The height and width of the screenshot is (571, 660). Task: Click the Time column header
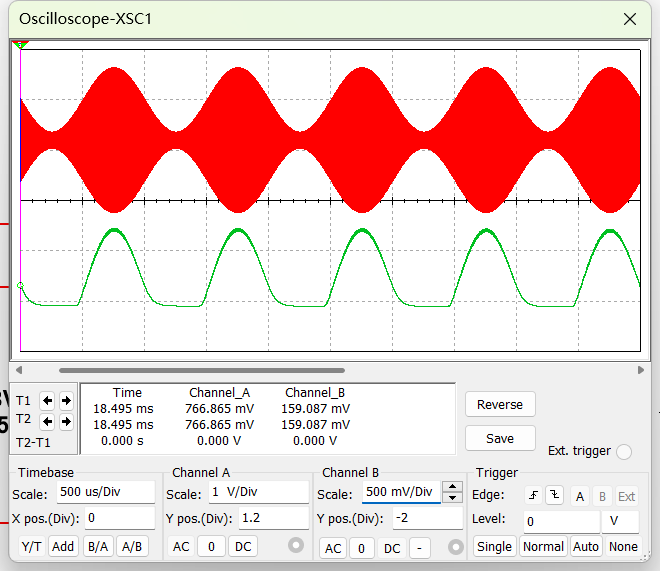point(127,393)
